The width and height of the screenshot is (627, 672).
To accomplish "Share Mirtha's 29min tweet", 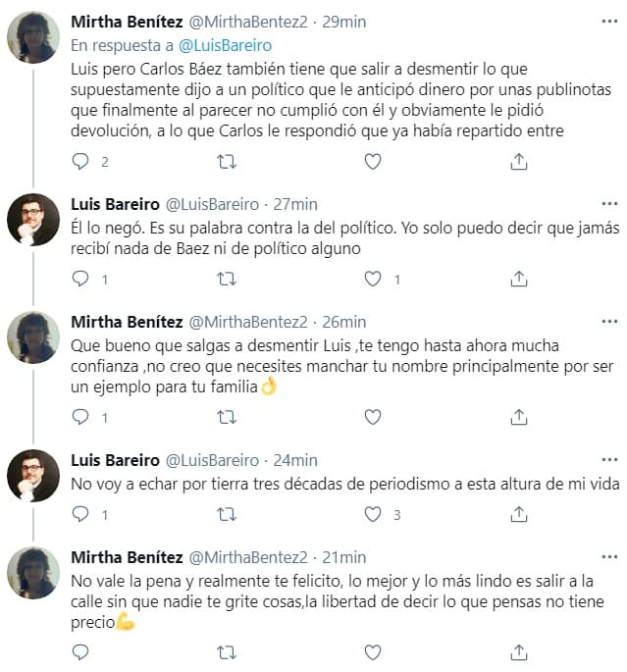I will pyautogui.click(x=518, y=162).
